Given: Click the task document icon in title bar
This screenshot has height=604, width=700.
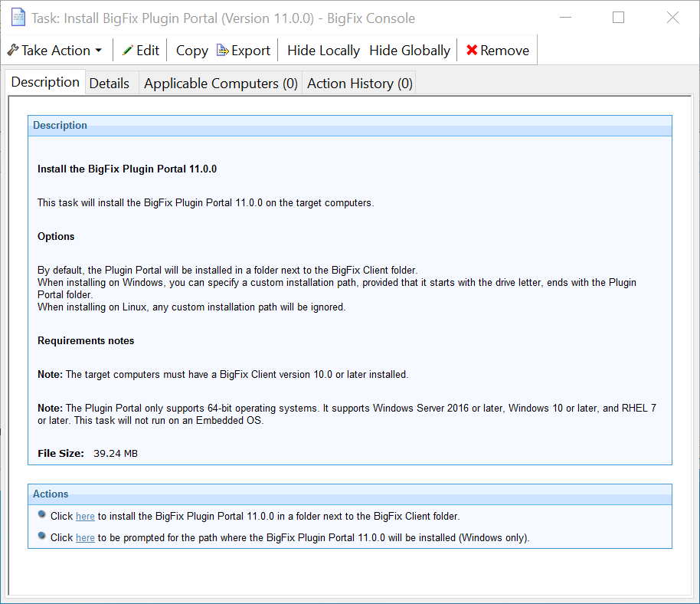Looking at the screenshot, I should click(18, 18).
